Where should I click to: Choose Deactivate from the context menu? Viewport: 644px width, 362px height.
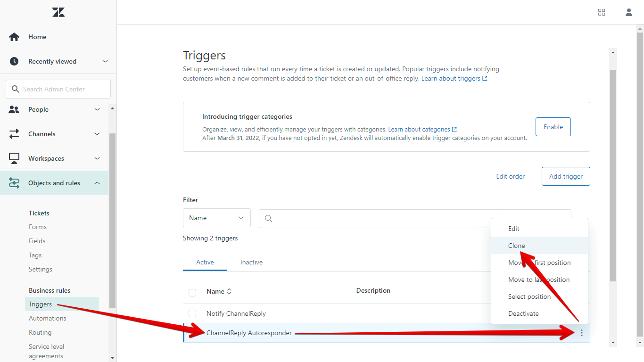539,313
